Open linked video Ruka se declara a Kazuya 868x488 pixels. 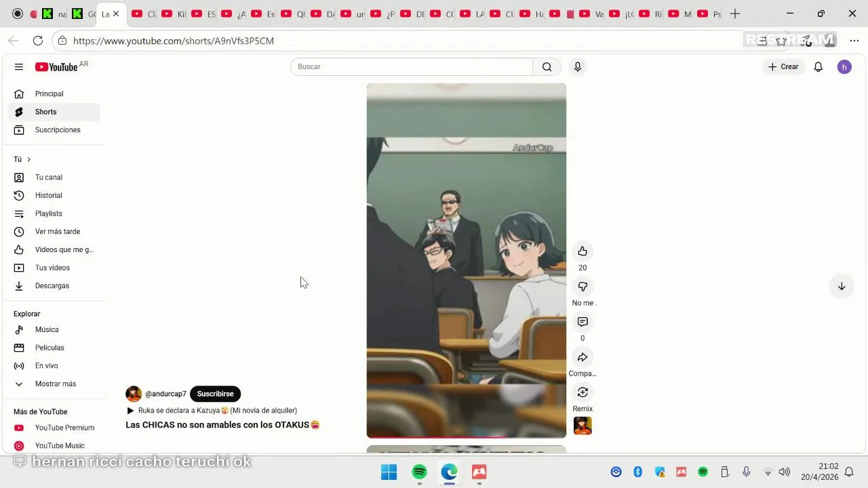(x=212, y=410)
